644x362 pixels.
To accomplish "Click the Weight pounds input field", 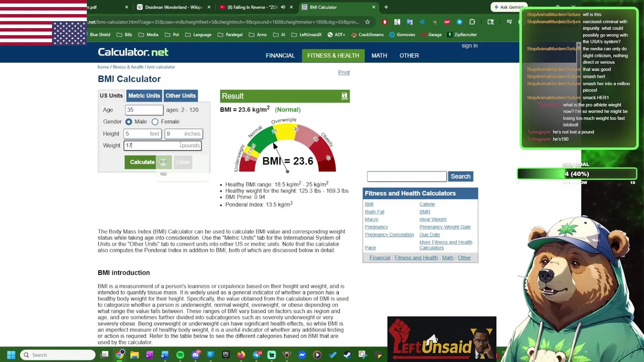I will pyautogui.click(x=163, y=145).
